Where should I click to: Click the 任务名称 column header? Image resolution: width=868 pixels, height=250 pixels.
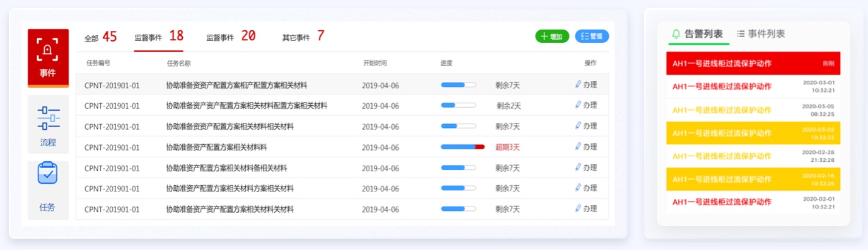(x=179, y=63)
